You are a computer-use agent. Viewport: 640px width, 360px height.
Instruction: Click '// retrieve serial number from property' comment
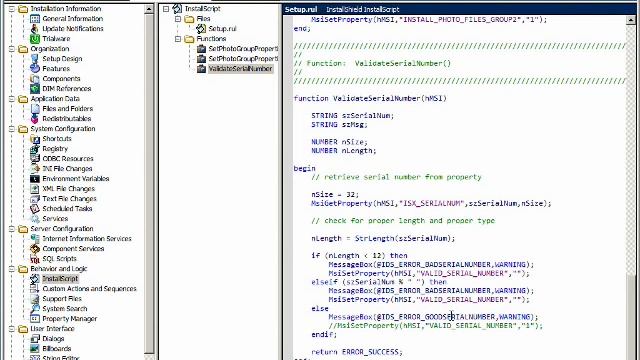point(396,177)
